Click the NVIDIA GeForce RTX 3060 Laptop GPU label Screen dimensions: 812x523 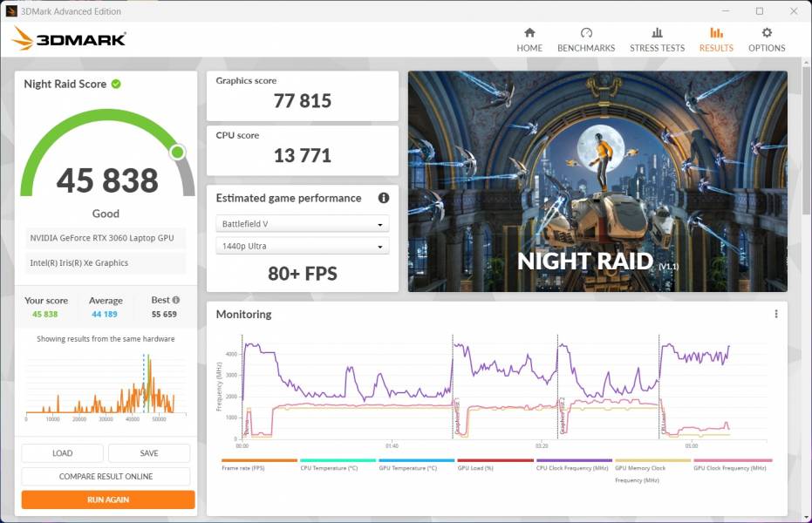click(x=102, y=238)
